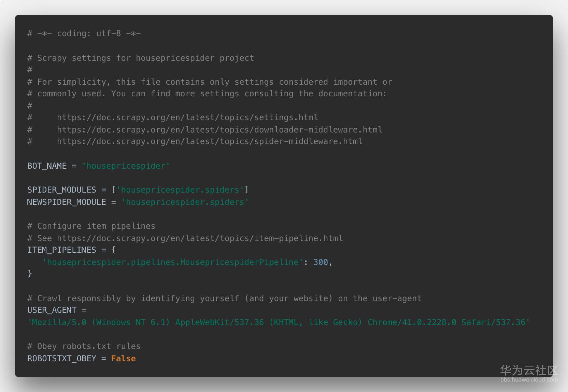Click the Huawei Cloud community watermark logo
The height and width of the screenshot is (392, 568).
click(x=529, y=370)
